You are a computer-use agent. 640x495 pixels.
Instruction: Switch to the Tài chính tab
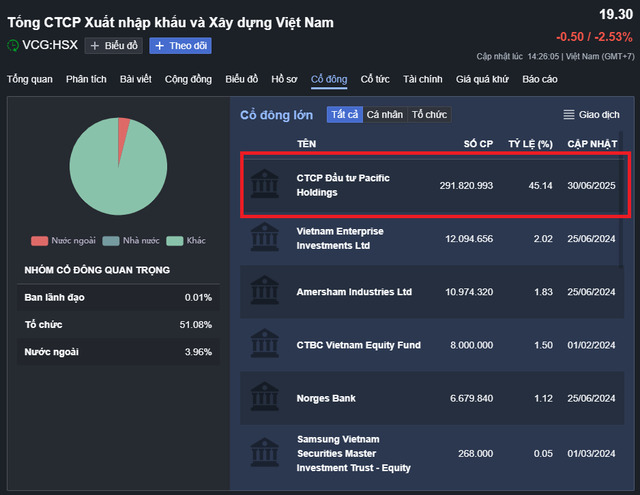pos(423,79)
